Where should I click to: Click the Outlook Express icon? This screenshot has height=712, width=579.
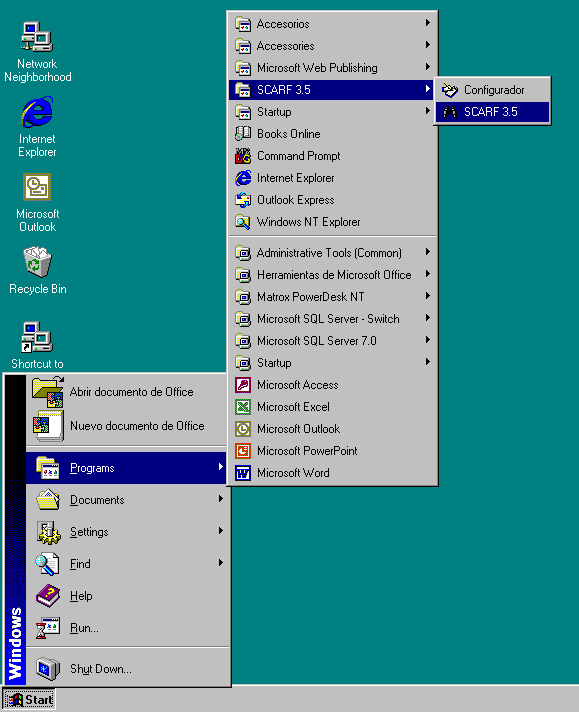click(243, 200)
